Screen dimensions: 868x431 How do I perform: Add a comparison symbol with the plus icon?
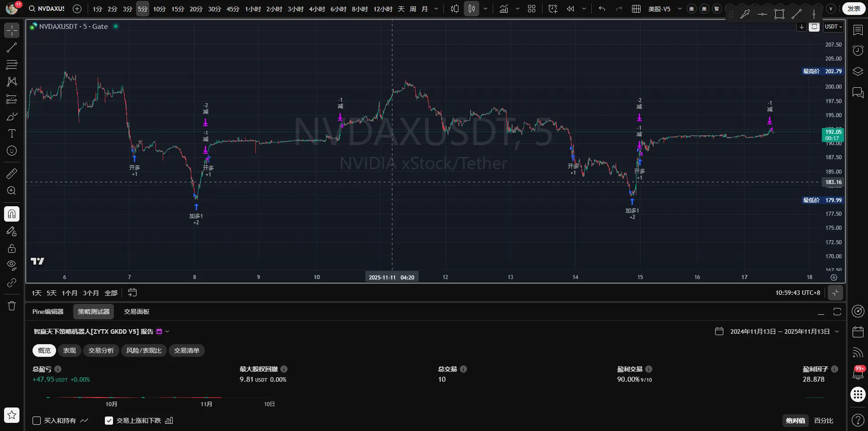(77, 9)
